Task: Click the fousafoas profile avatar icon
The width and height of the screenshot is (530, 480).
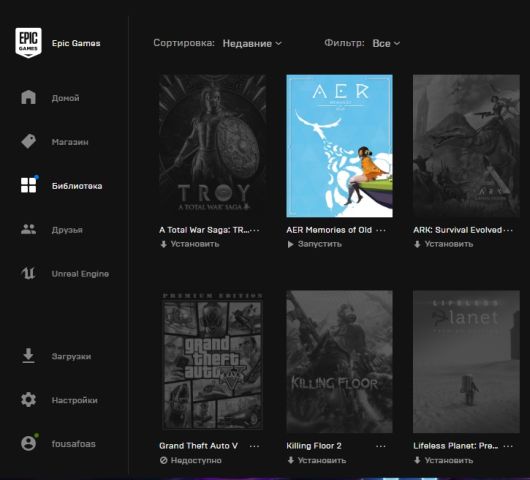Action: [28, 443]
